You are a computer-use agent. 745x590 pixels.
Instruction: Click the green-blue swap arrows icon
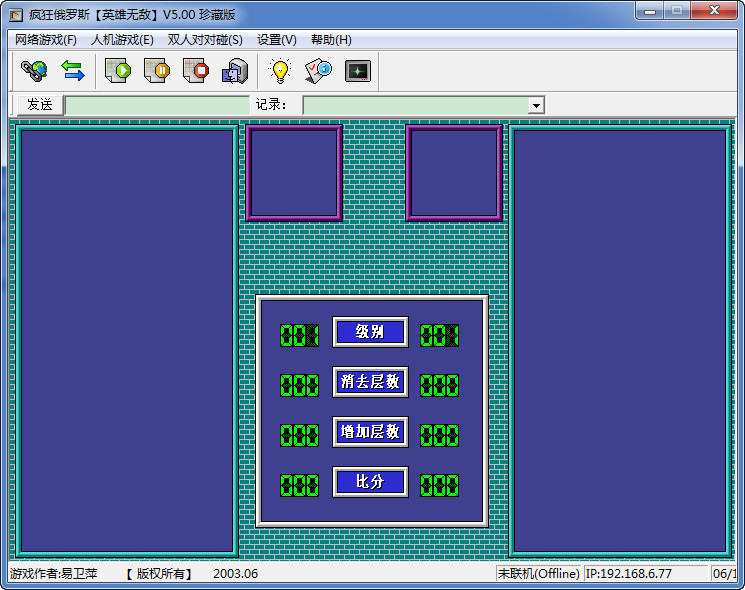point(73,71)
